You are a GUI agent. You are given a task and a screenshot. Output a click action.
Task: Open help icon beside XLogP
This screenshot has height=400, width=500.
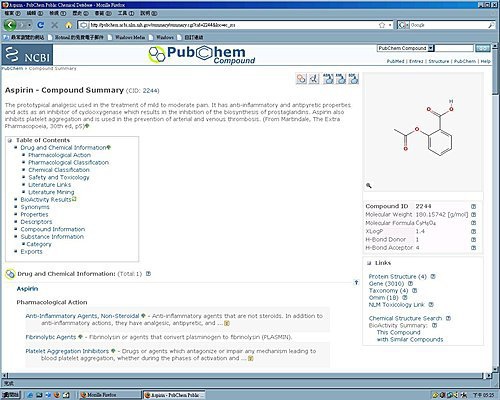click(473, 231)
